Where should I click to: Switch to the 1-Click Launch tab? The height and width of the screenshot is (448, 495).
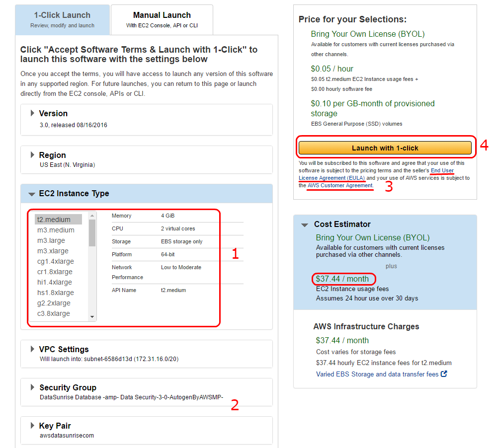pos(62,19)
